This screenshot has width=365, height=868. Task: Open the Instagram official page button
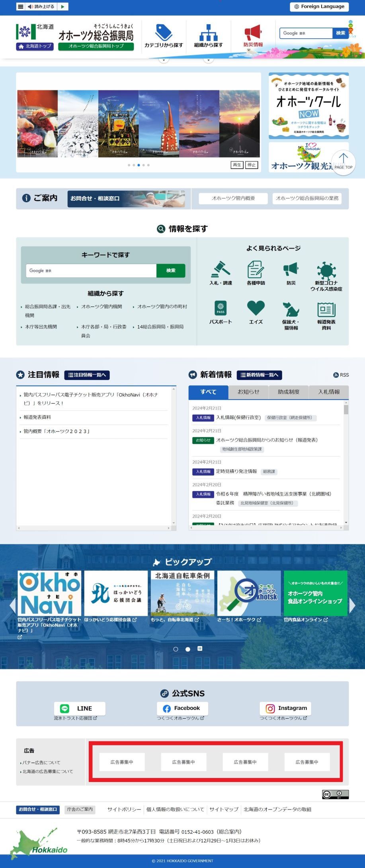[285, 708]
